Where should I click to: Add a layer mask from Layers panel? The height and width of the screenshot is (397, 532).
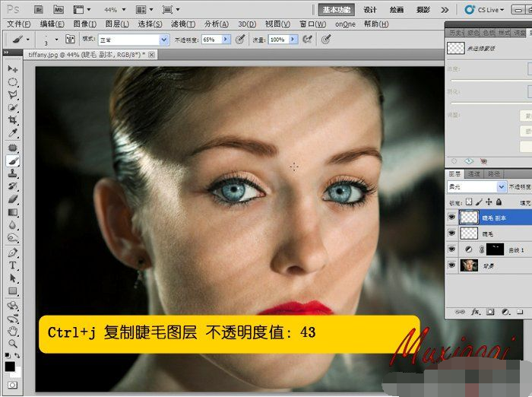490,312
